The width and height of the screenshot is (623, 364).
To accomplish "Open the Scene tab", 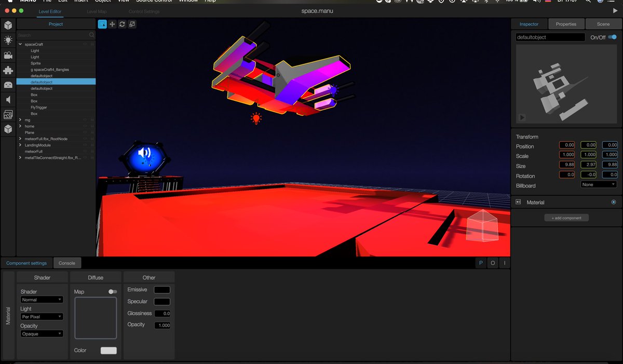I will pos(603,24).
